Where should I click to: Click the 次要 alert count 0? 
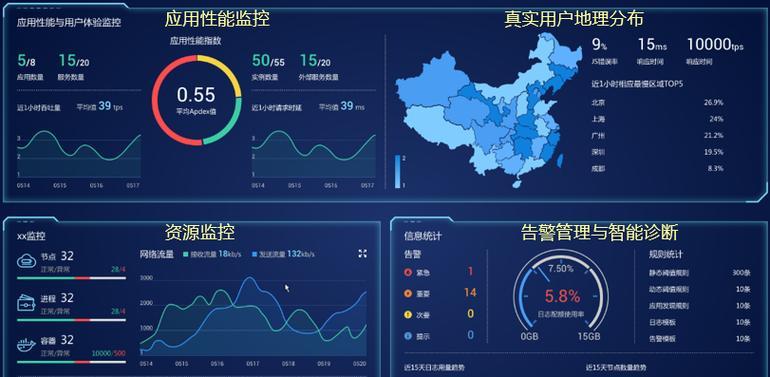(x=470, y=314)
